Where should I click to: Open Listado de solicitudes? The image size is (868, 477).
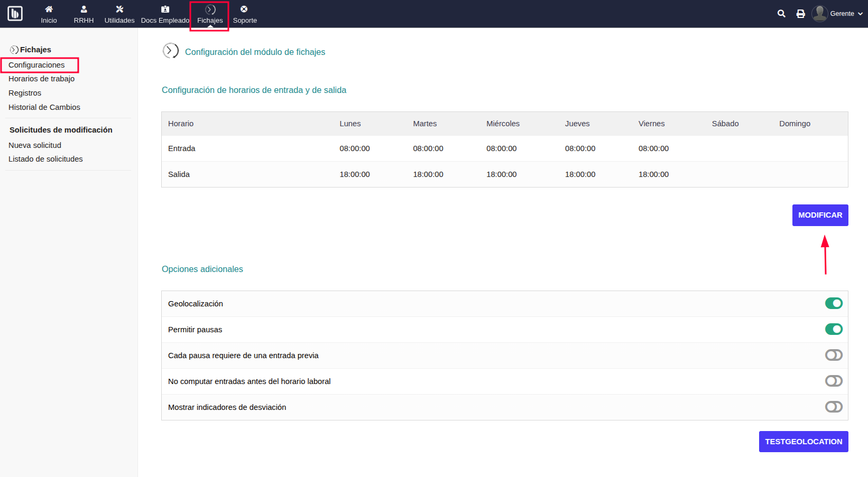click(45, 158)
